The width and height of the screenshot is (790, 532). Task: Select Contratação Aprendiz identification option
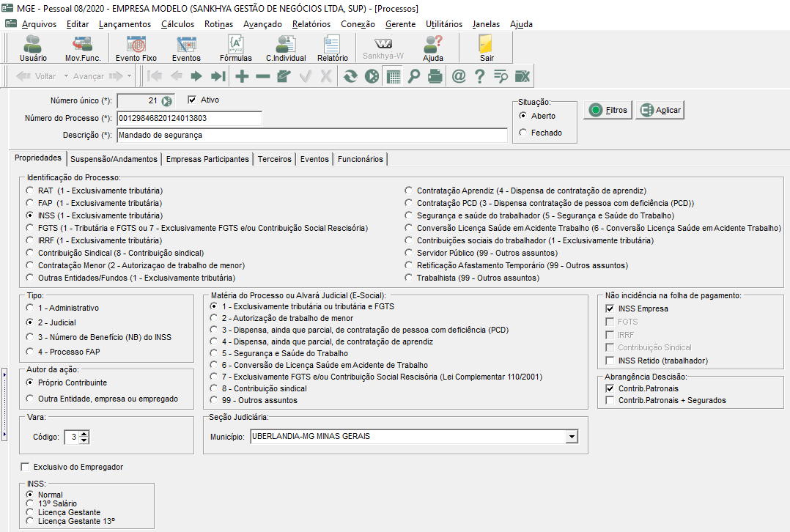[x=409, y=191]
